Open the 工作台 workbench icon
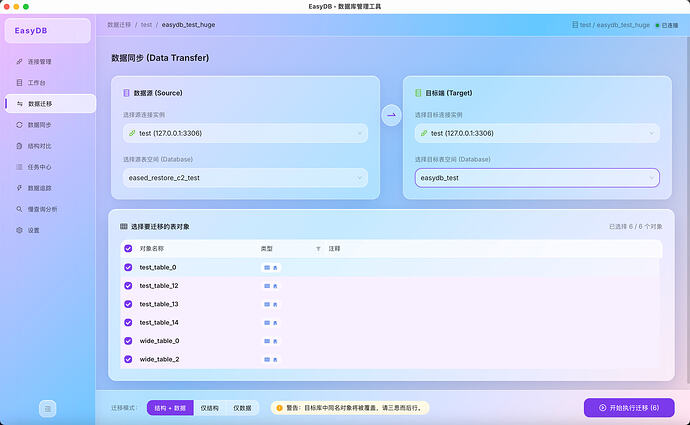Image resolution: width=690 pixels, height=425 pixels. (x=19, y=83)
